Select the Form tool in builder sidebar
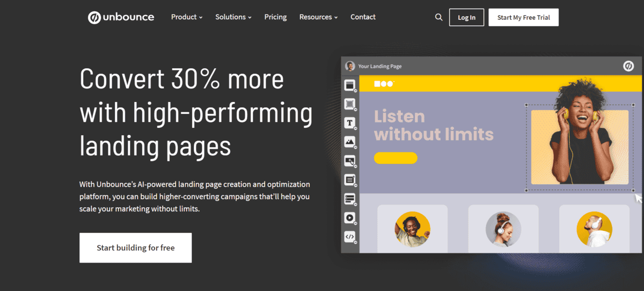The height and width of the screenshot is (291, 644). pyautogui.click(x=350, y=180)
